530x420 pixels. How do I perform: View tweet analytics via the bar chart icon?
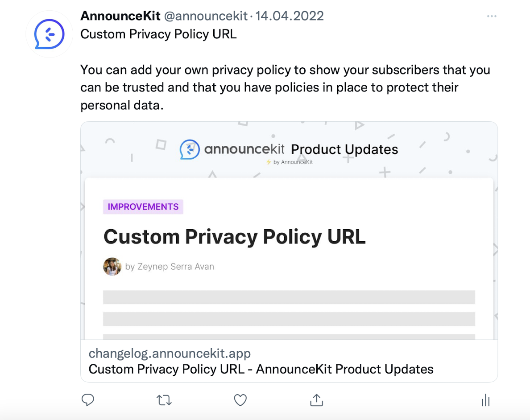click(x=485, y=400)
